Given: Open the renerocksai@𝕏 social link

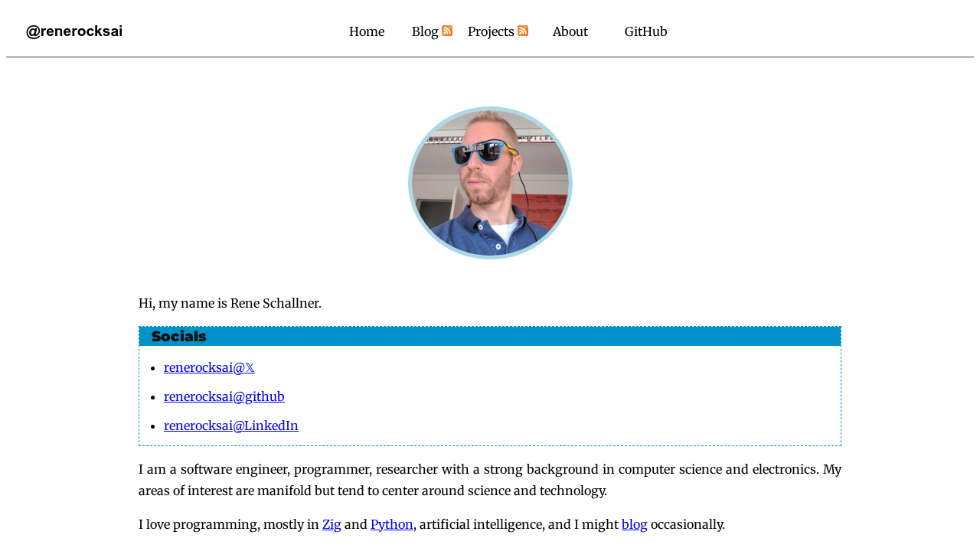Looking at the screenshot, I should [209, 367].
